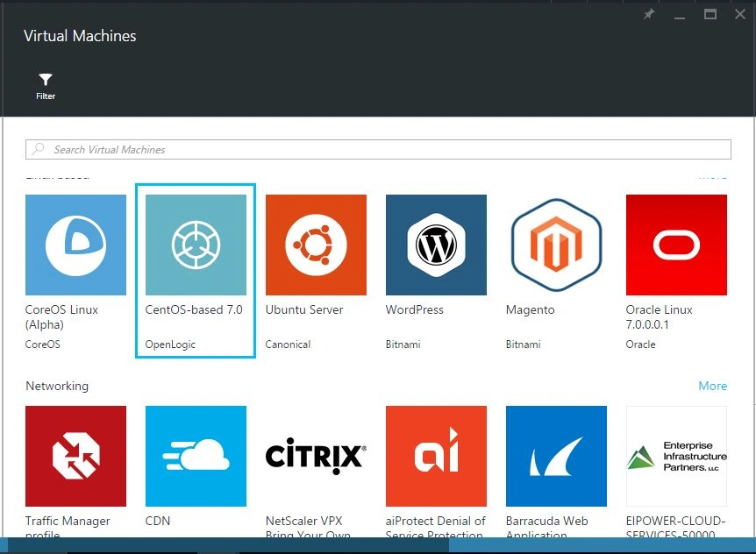Choose the aiProtect Denial of Service tile
This screenshot has height=554, width=756.
pyautogui.click(x=436, y=456)
